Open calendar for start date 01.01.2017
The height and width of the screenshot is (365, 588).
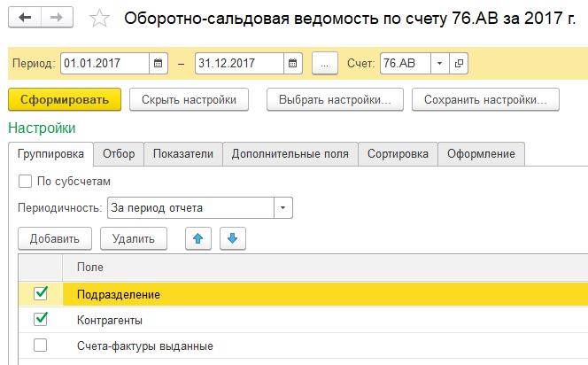pyautogui.click(x=159, y=64)
